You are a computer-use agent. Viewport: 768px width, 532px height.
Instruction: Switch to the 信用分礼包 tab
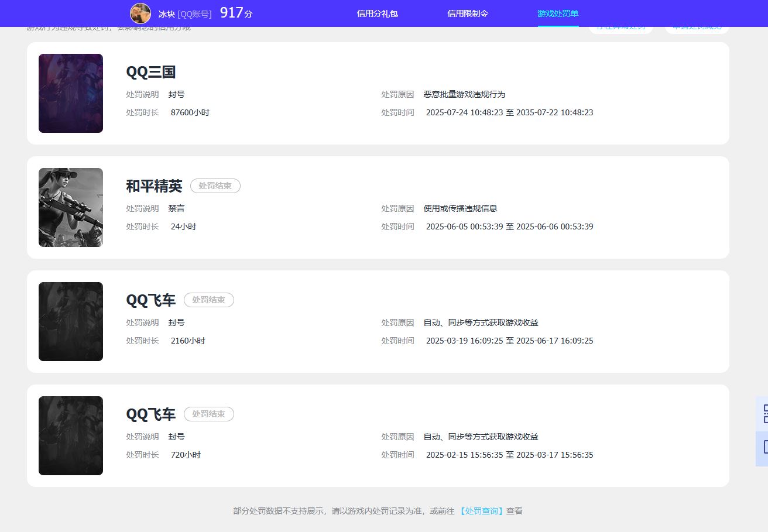377,13
